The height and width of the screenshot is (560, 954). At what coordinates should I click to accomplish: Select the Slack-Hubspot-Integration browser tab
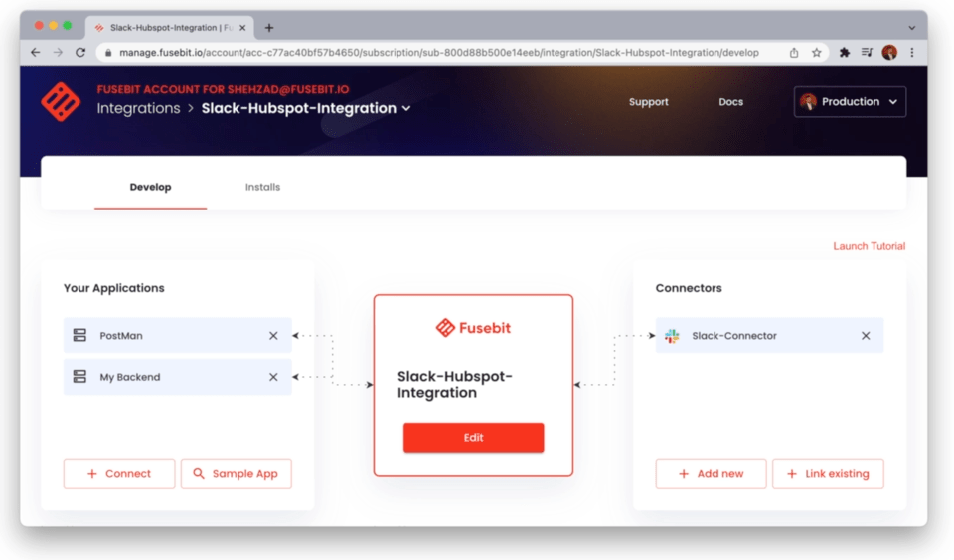tap(170, 28)
